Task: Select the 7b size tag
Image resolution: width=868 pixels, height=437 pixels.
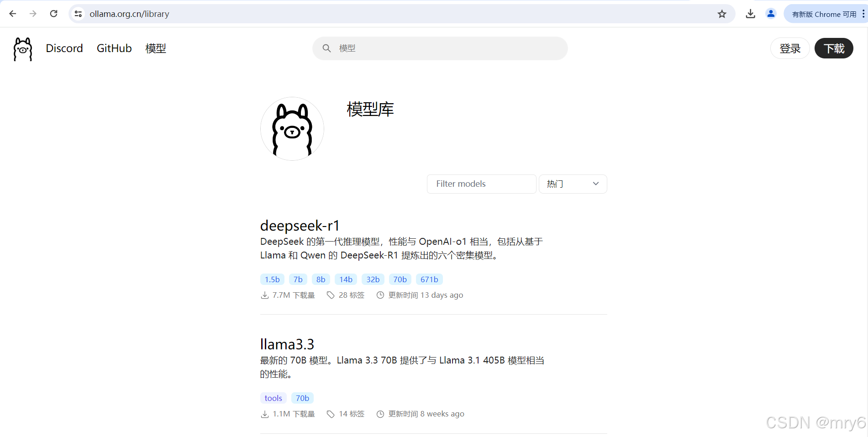Action: (298, 279)
